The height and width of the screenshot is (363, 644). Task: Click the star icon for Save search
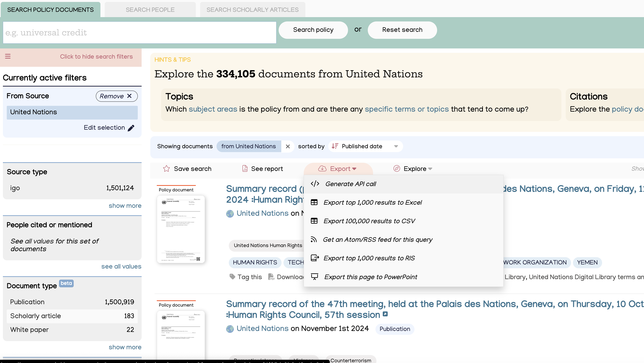click(166, 169)
